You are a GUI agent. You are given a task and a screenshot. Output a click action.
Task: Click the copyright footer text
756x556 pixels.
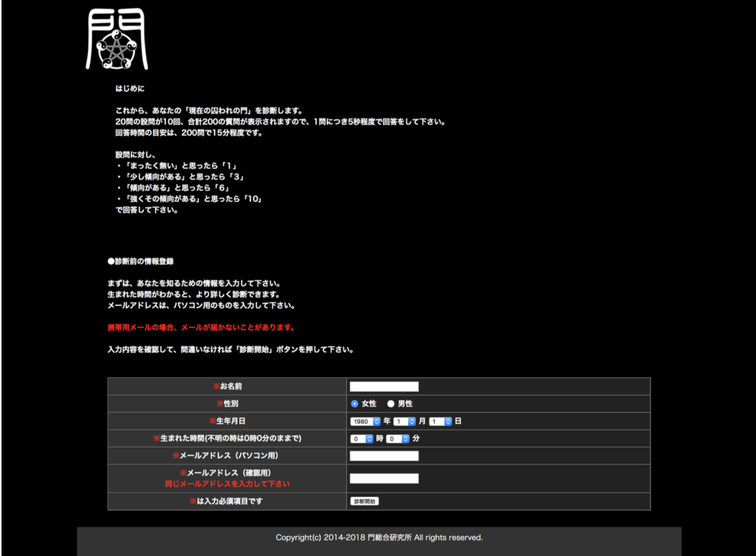point(379,538)
